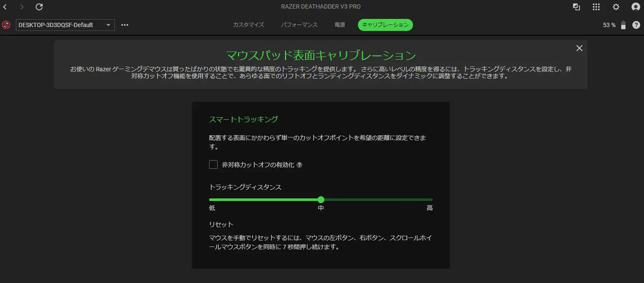
Task: Open the 電源 tab
Action: [340, 25]
